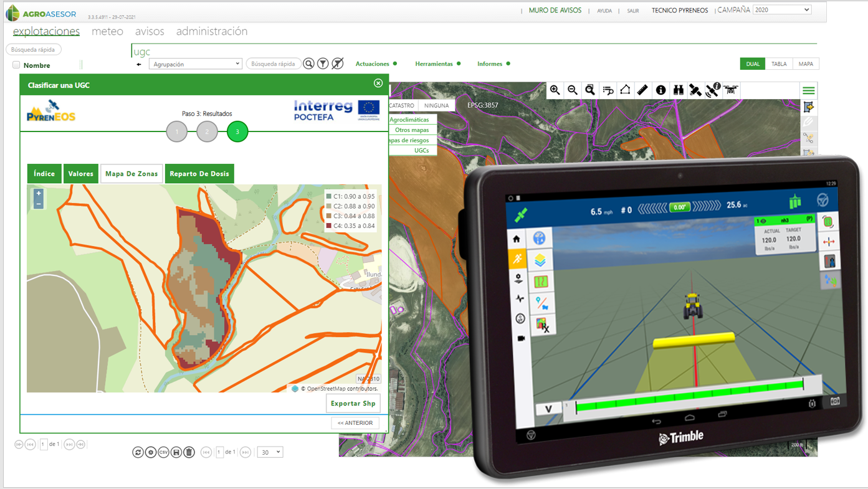868x489 pixels.
Task: Click the clear filter icon
Action: 337,64
